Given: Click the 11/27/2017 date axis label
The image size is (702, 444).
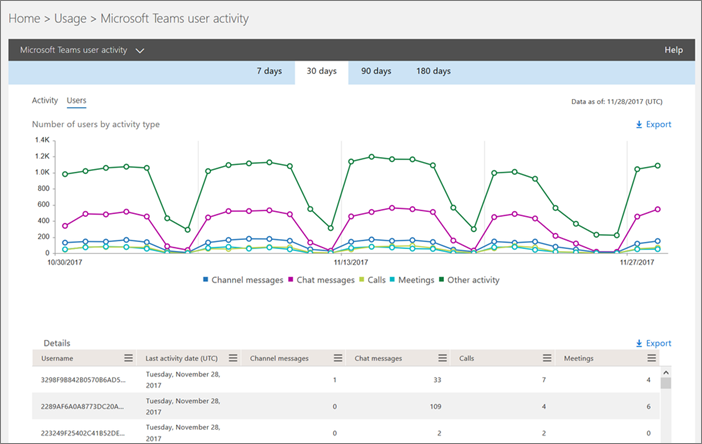Looking at the screenshot, I should (x=637, y=262).
